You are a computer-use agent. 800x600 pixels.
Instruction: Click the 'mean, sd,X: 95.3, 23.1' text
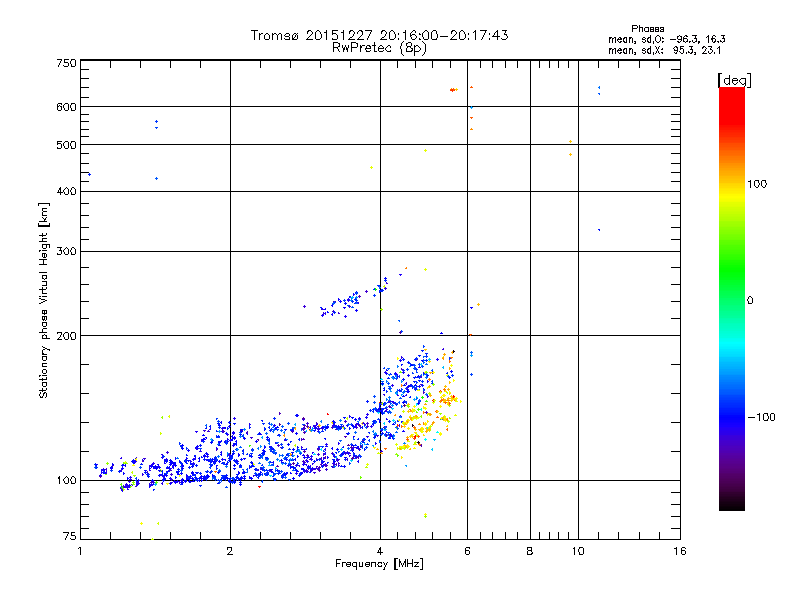664,50
